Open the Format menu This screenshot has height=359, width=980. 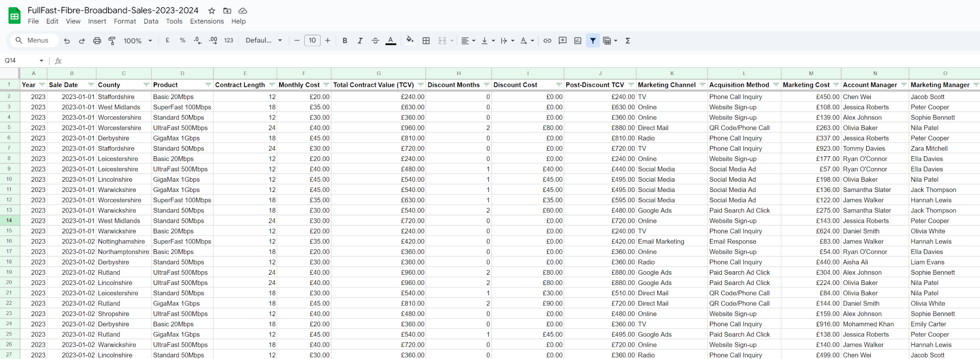[x=125, y=21]
